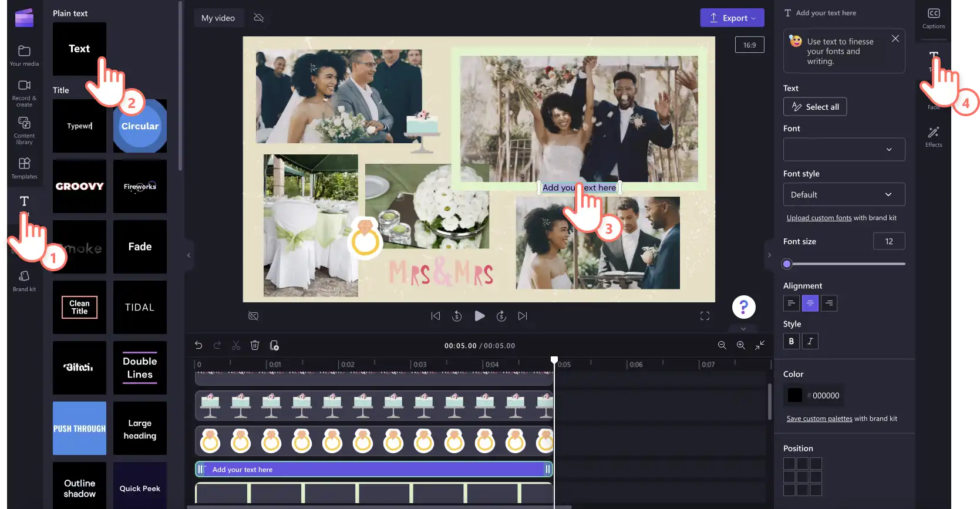Viewport: 980px width, 509px height.
Task: Toggle the hide-captions icon under preview
Action: click(x=253, y=316)
